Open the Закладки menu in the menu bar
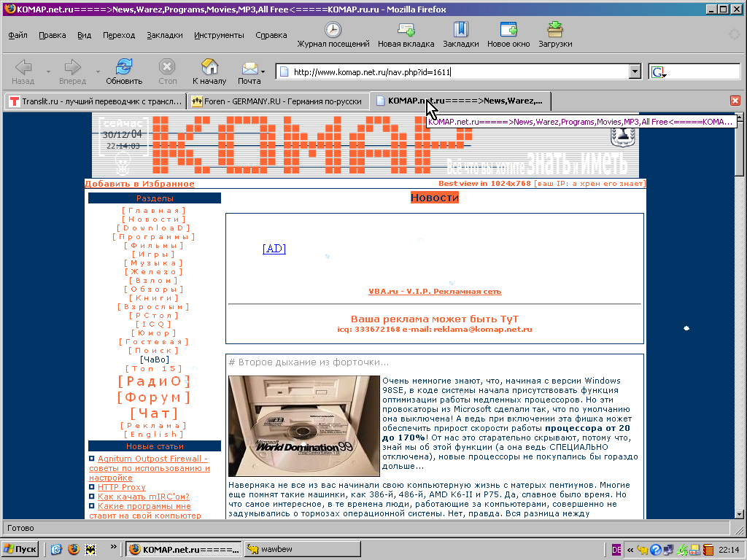The image size is (747, 560). point(165,35)
